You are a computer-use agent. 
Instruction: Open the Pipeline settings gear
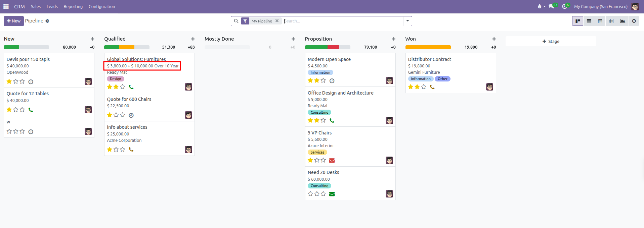point(47,21)
